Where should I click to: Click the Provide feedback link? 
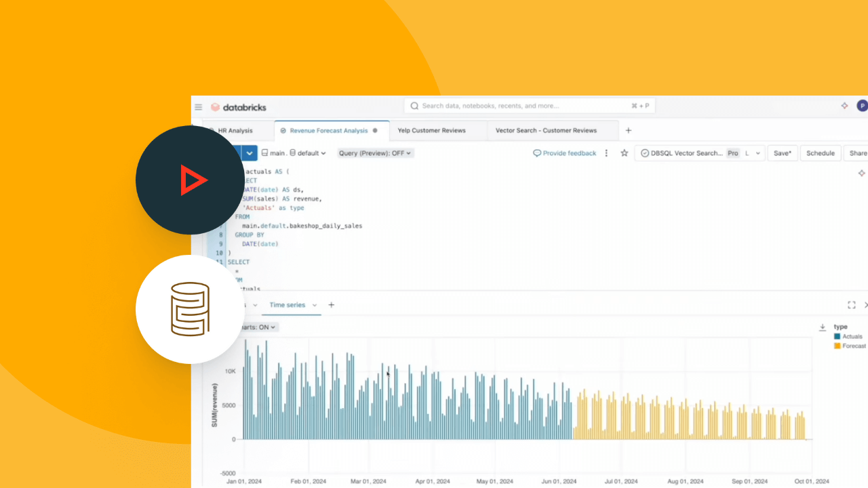[565, 153]
